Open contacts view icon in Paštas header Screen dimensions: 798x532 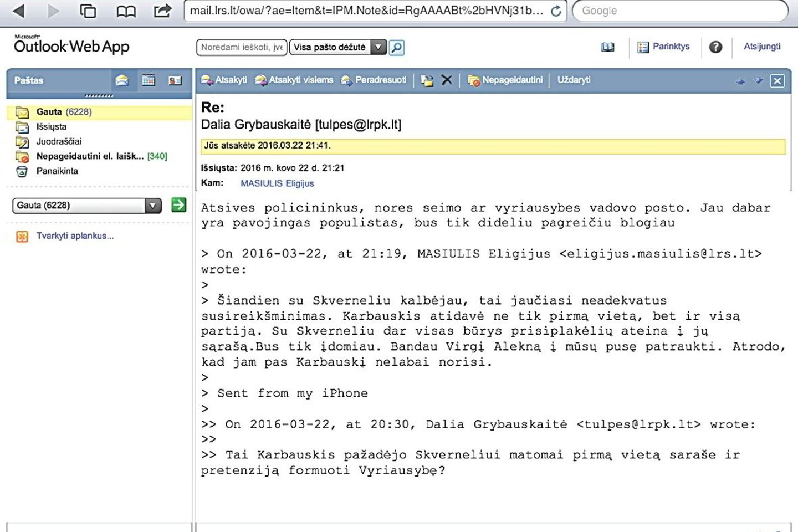(x=175, y=80)
